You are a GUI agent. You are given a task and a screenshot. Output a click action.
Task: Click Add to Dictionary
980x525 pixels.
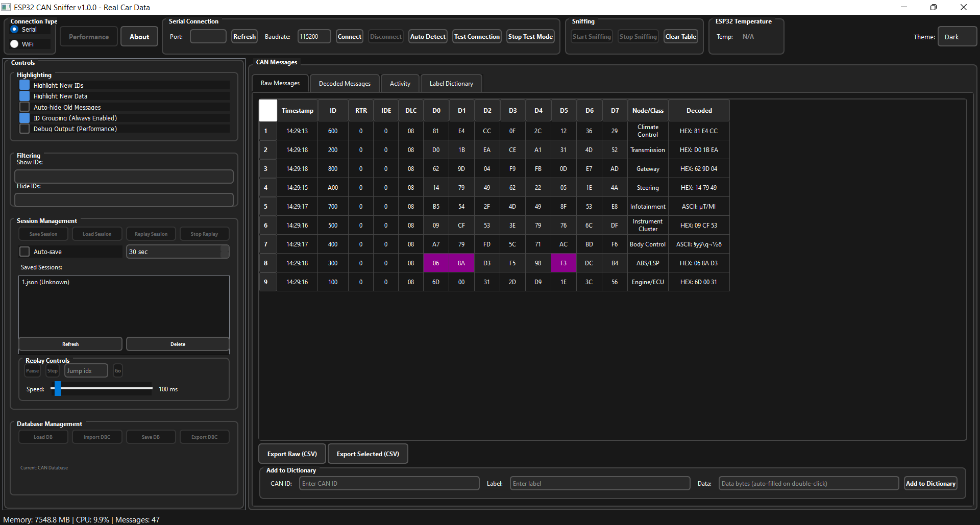tap(930, 483)
